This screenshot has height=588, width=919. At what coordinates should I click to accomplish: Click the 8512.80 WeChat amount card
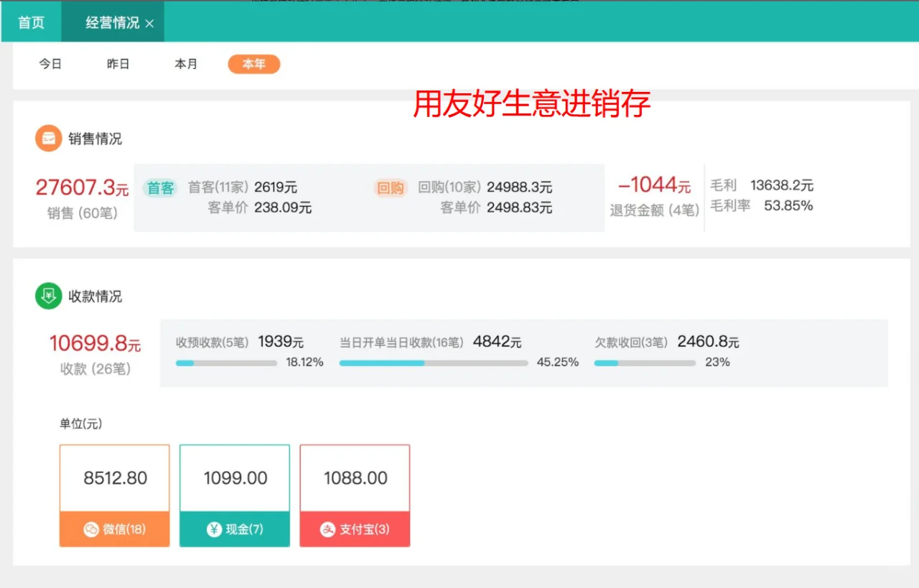pyautogui.click(x=114, y=476)
